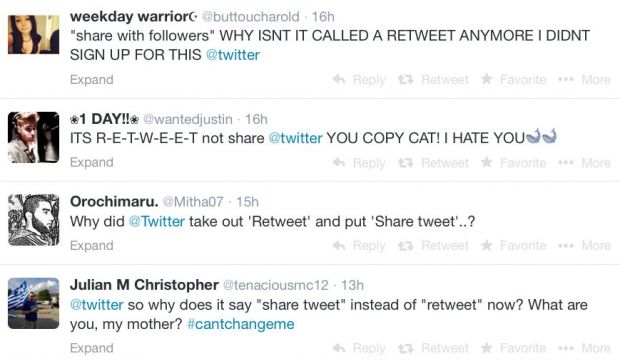Favorite Orochimaru's tweet
The width and height of the screenshot is (620, 361).
[x=513, y=246]
